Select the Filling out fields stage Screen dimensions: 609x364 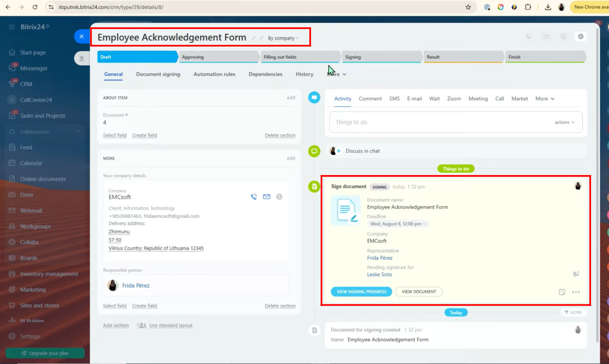pyautogui.click(x=301, y=57)
